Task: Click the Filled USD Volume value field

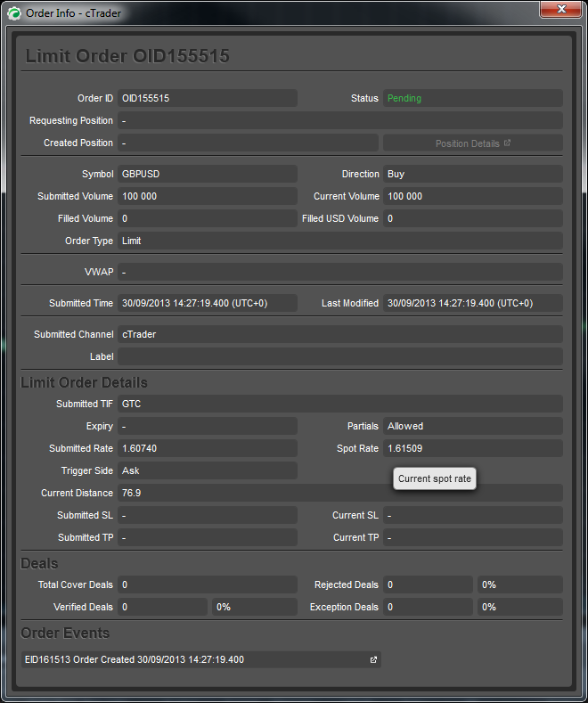Action: 473,218
